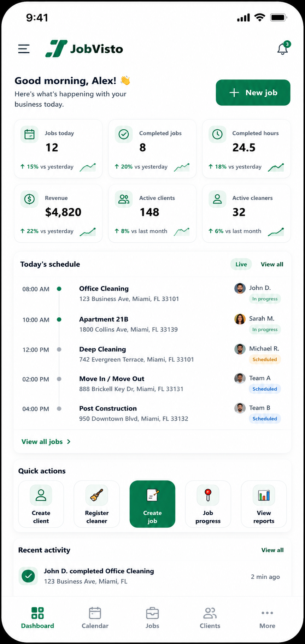
Task: Click the 08:00 AM timeline dot
Action: coord(59,289)
